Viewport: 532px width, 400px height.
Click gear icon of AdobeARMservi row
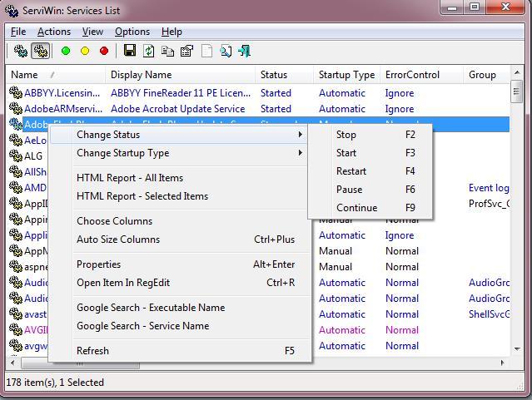tap(16, 108)
